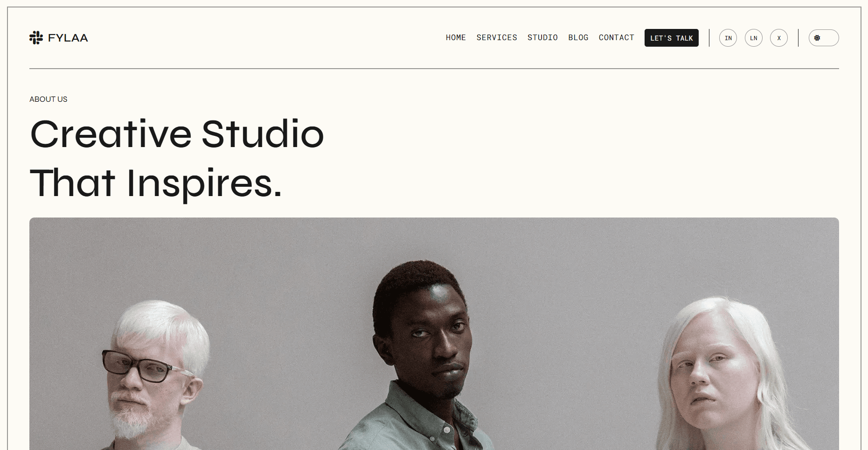Open the IN social circle icon
Image resolution: width=868 pixels, height=450 pixels.
coord(728,38)
